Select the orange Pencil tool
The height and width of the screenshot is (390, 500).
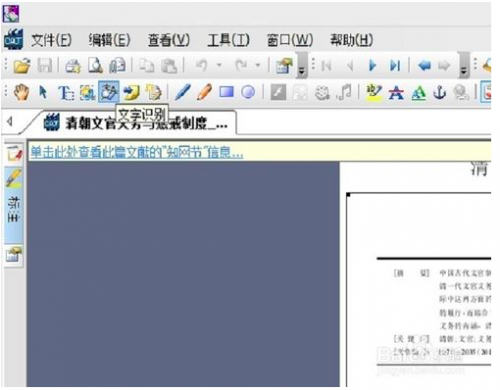204,92
